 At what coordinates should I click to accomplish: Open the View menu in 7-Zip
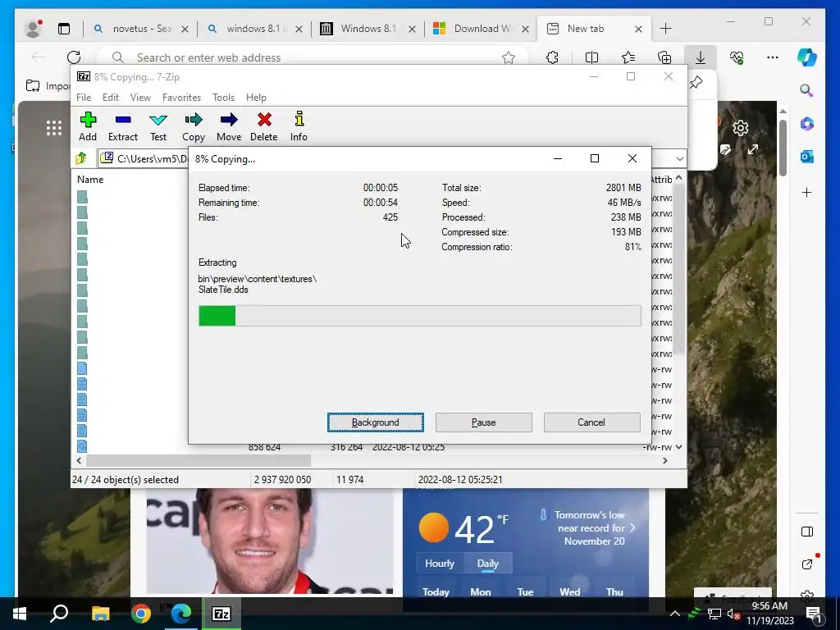(140, 98)
